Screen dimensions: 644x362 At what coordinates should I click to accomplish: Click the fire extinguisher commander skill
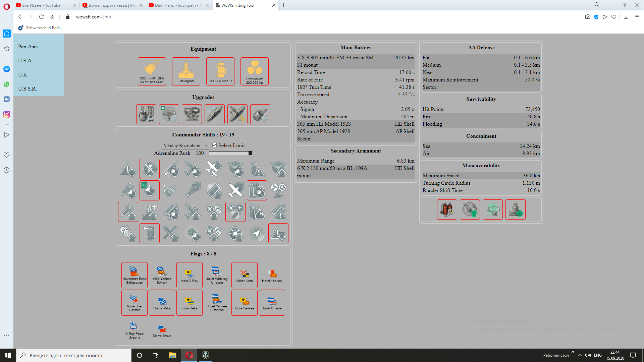click(150, 233)
